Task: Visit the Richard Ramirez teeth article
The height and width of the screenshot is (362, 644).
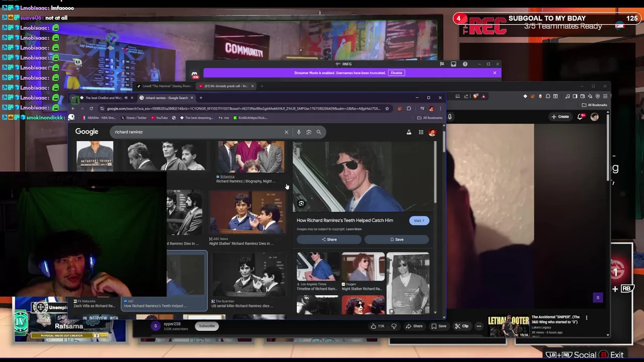Action: tap(419, 221)
